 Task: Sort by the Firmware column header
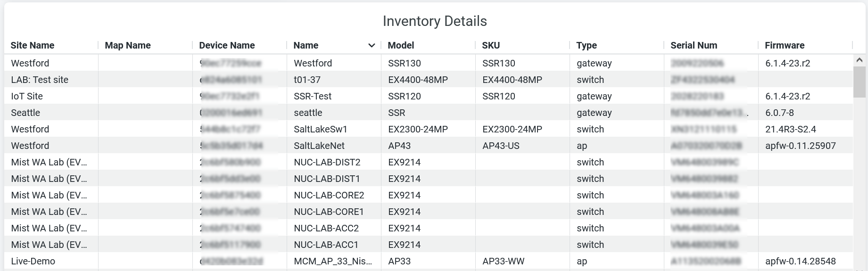click(x=785, y=45)
